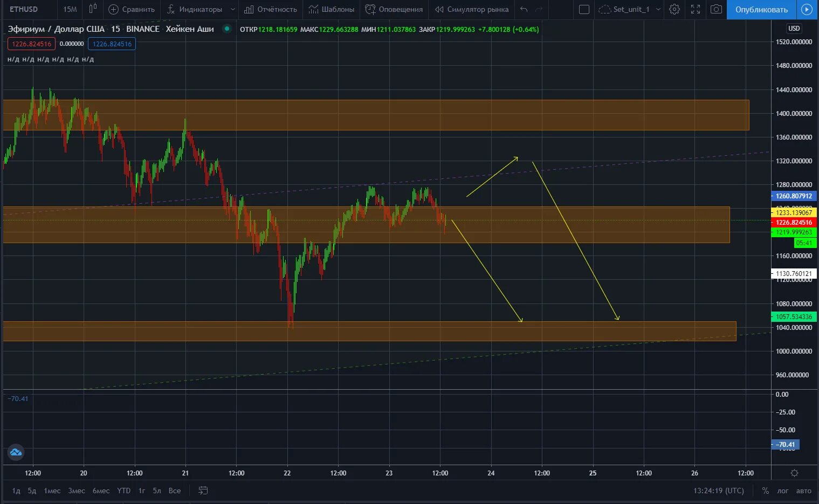Image resolution: width=819 pixels, height=504 pixels.
Task: Click the ОТКР 1218.181659 open value
Action: (x=269, y=29)
